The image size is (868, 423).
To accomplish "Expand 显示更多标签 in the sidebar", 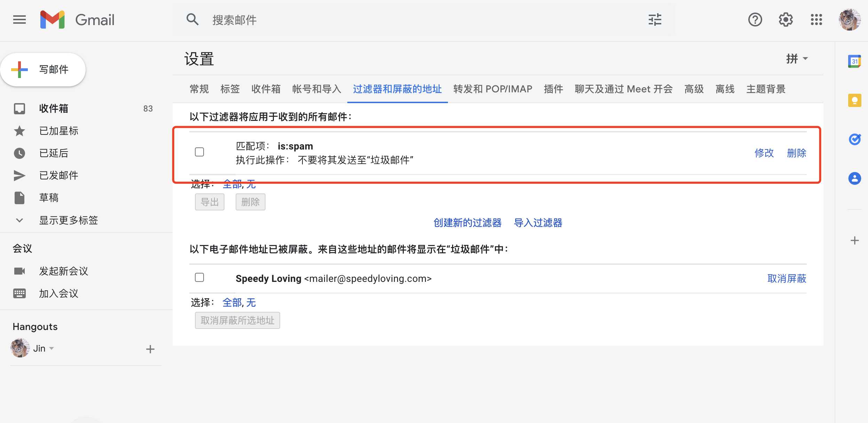I will (x=69, y=220).
